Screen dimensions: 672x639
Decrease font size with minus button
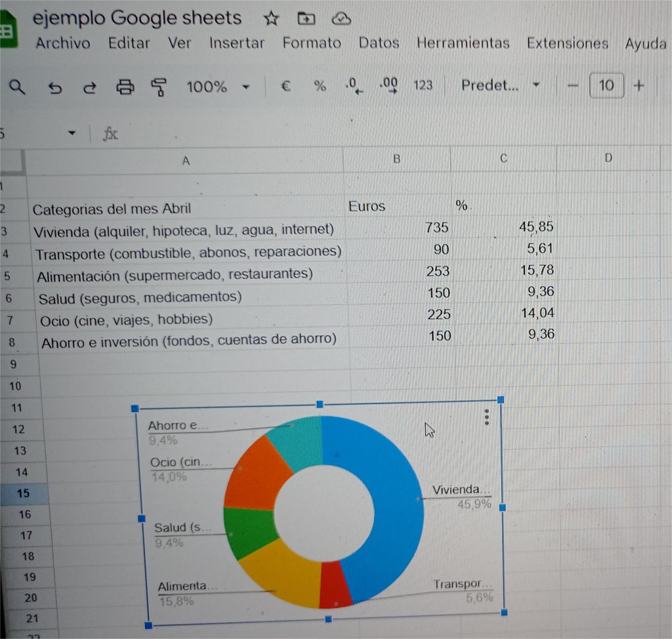(574, 86)
